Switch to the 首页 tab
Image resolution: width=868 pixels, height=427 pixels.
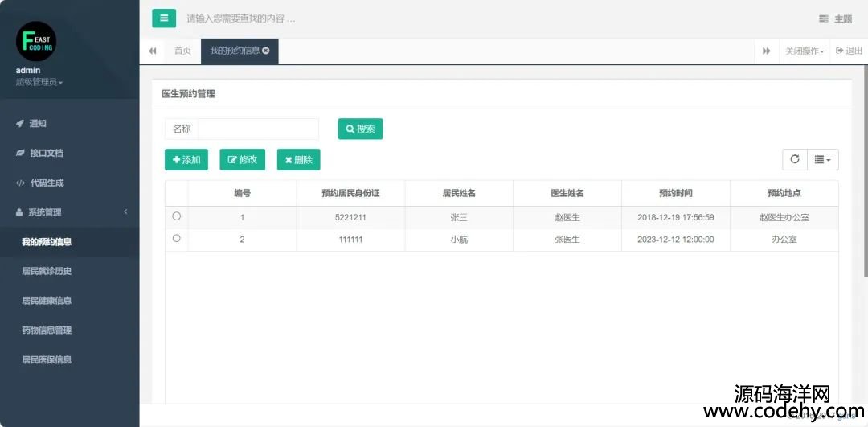coord(182,51)
